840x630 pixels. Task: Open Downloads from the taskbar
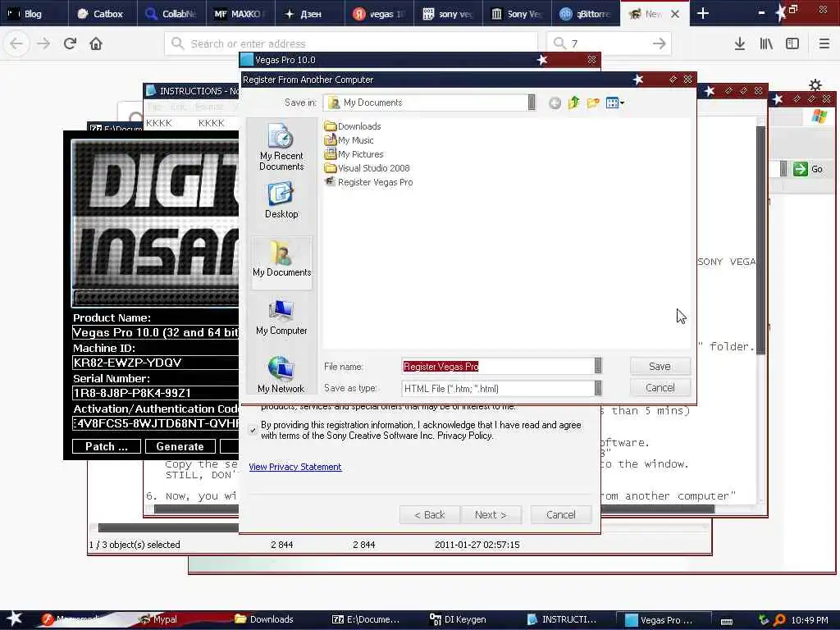point(264,619)
